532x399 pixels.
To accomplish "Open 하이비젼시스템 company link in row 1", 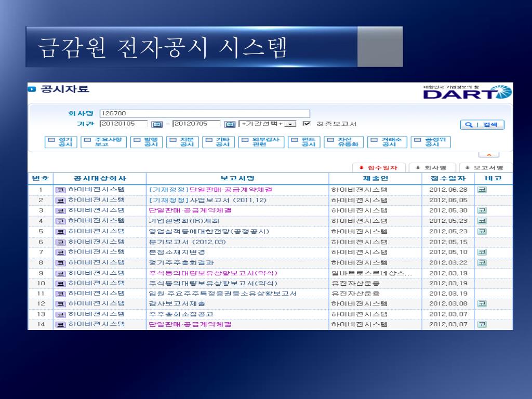I will point(96,189).
